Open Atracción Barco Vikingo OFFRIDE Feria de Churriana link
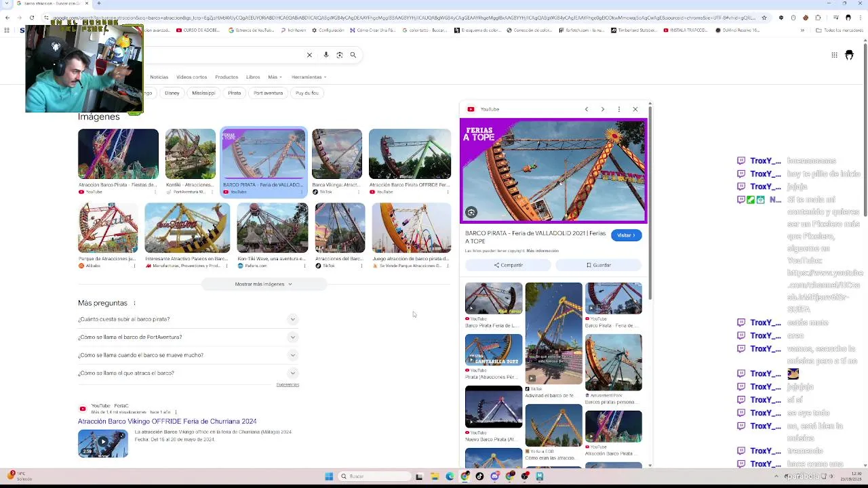The height and width of the screenshot is (488, 868). click(x=167, y=422)
